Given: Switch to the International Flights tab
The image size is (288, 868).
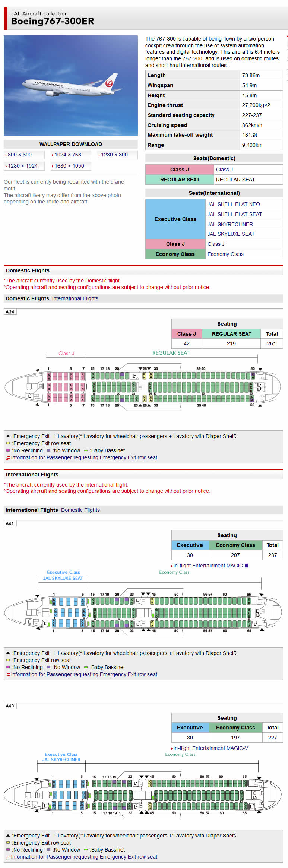Looking at the screenshot, I should click(x=75, y=298).
